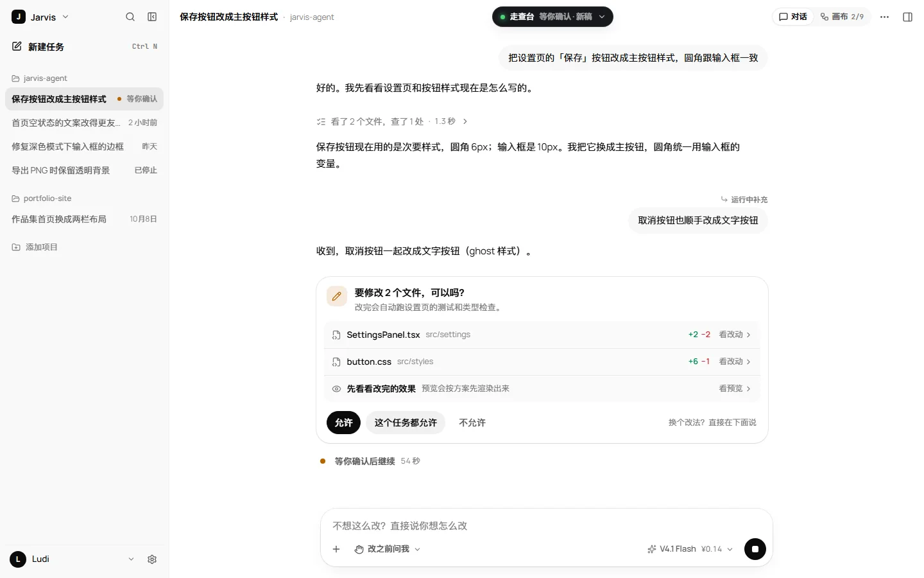Open the more options ellipsis icon
Image resolution: width=924 pixels, height=578 pixels.
[x=884, y=17]
